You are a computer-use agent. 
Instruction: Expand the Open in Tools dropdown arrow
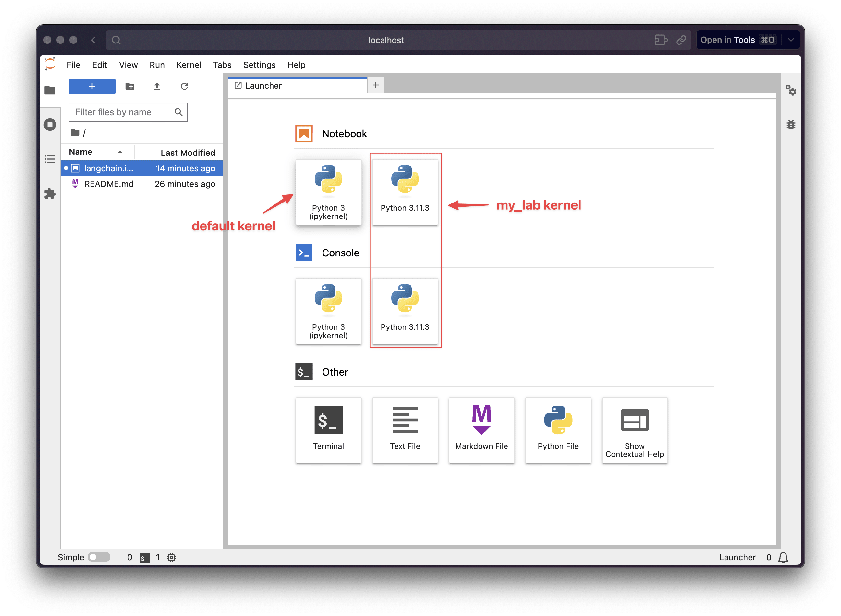click(791, 40)
